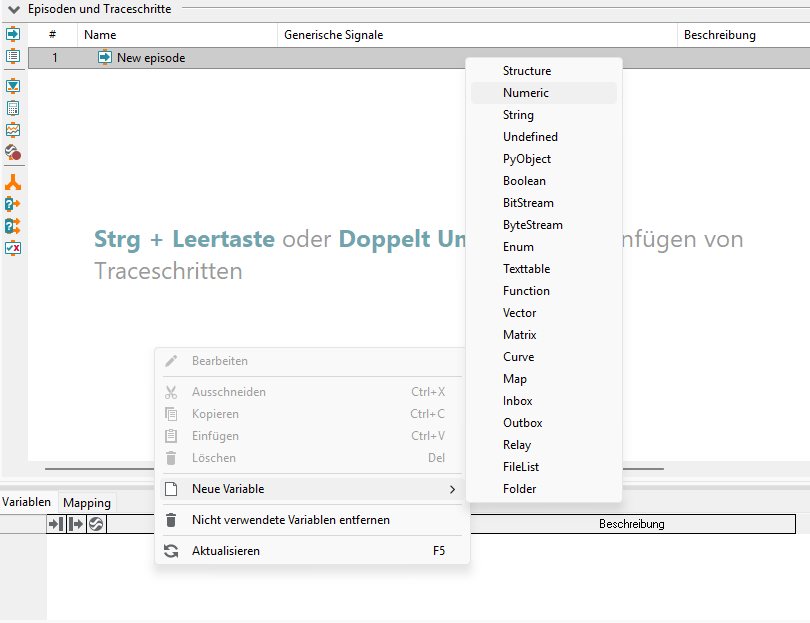Click the orange branch fork icon
810x623 pixels.
[x=13, y=182]
